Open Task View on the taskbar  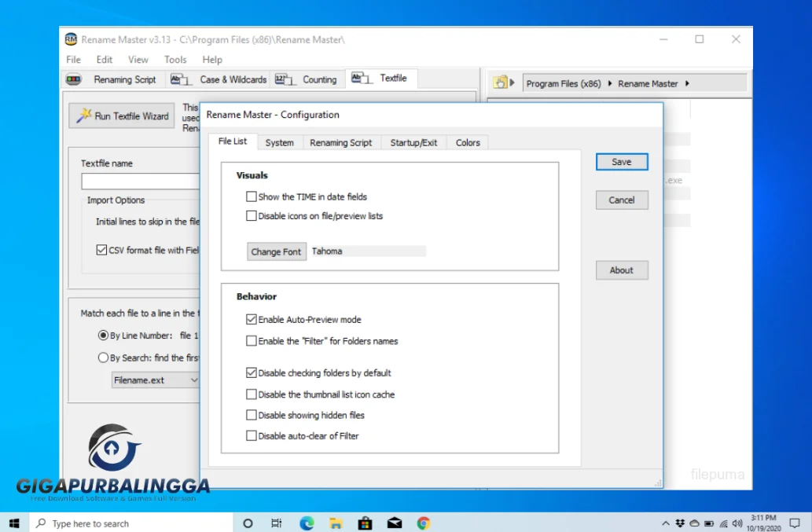point(277,523)
